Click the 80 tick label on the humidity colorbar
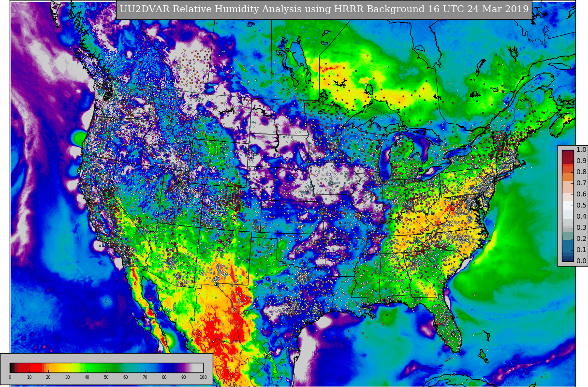 164,377
